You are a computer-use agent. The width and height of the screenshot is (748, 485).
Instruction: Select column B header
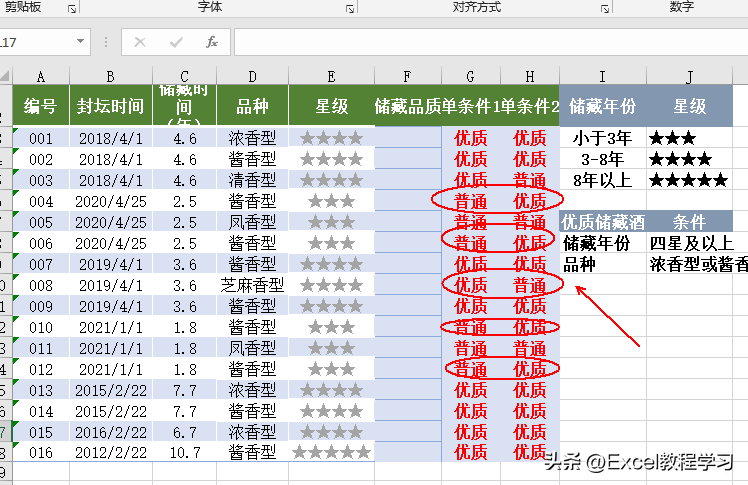tap(111, 76)
